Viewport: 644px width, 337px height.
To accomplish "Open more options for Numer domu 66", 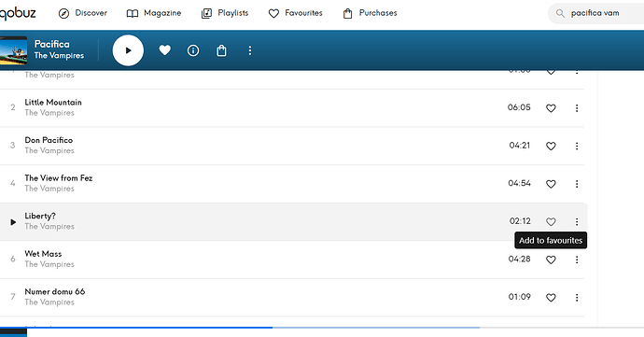I will click(x=577, y=298).
